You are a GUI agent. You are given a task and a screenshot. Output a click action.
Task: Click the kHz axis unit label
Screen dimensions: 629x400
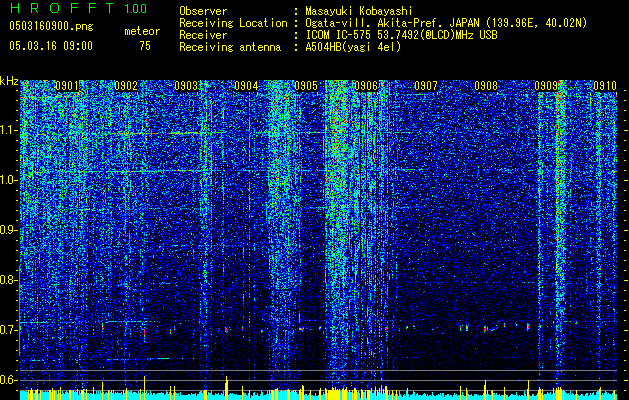click(9, 81)
